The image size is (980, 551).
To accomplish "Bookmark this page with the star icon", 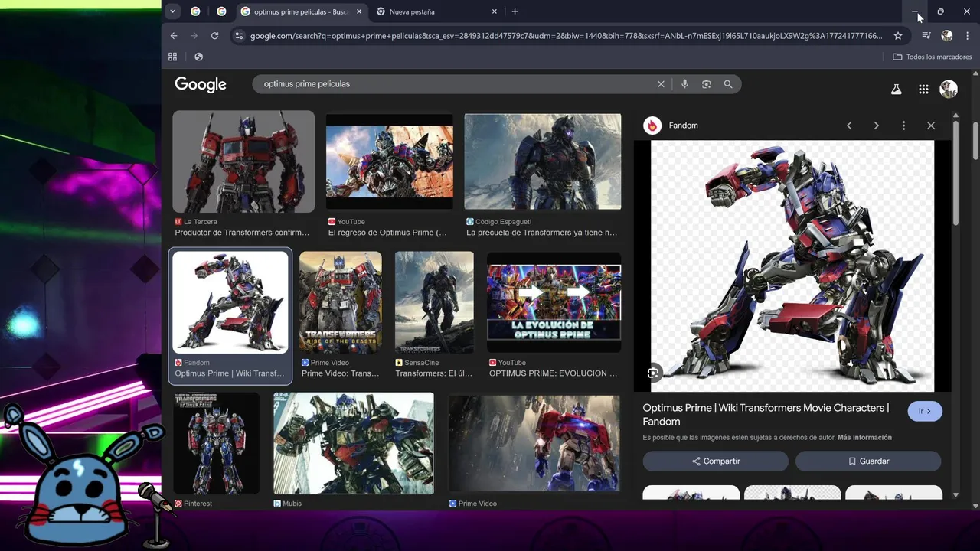I will click(x=898, y=36).
